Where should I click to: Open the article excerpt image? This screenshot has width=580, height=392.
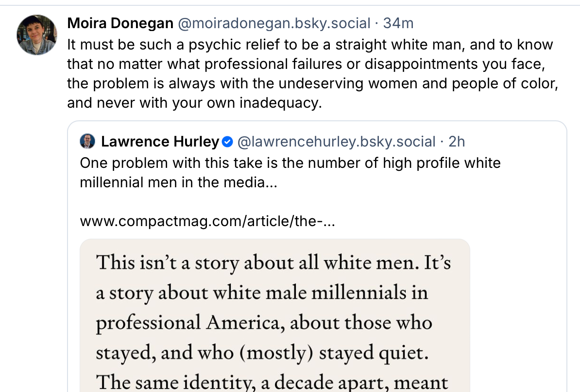(x=274, y=315)
